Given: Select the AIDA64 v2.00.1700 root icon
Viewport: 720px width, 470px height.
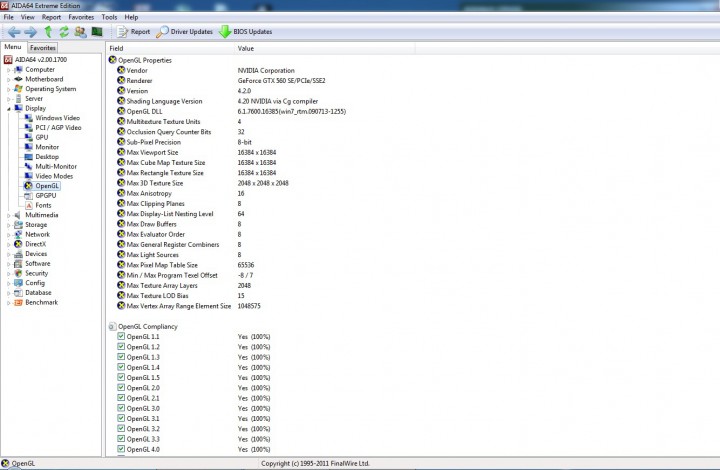Looking at the screenshot, I should (x=8, y=60).
